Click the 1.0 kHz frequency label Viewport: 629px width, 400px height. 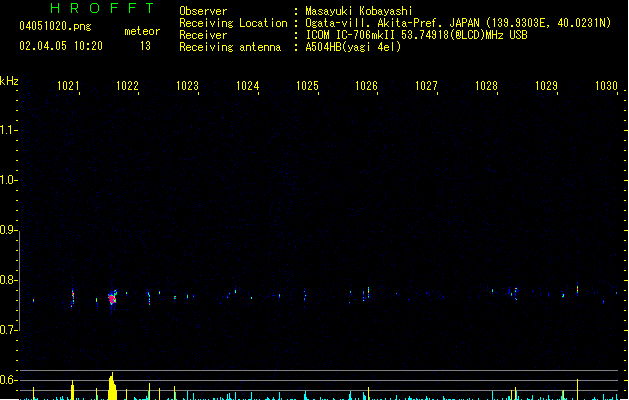[8, 180]
